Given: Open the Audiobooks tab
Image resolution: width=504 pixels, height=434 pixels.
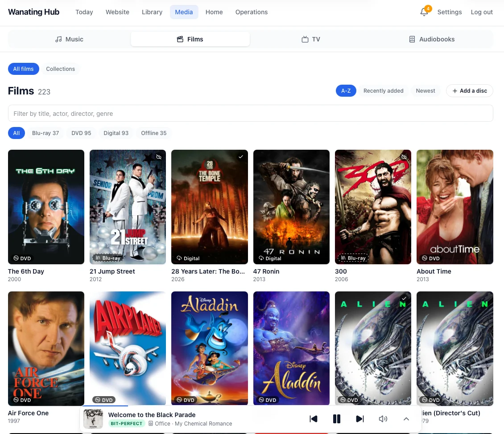Looking at the screenshot, I should point(432,39).
